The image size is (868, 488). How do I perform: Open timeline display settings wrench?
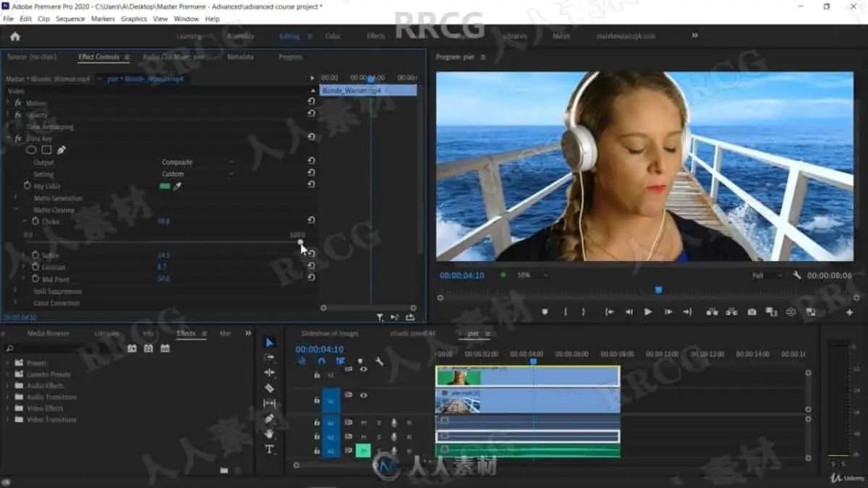[379, 361]
